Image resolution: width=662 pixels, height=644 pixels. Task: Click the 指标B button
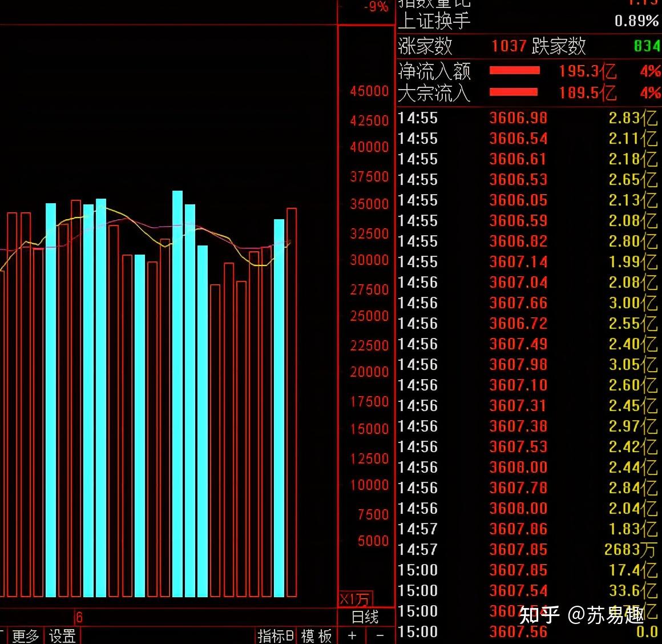(276, 635)
